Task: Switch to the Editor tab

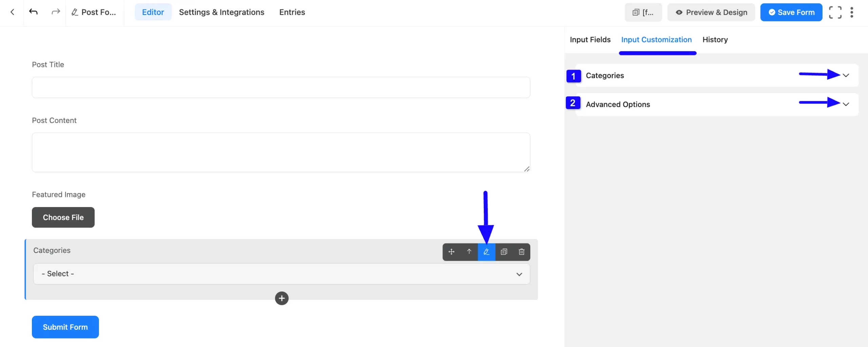Action: (x=153, y=12)
